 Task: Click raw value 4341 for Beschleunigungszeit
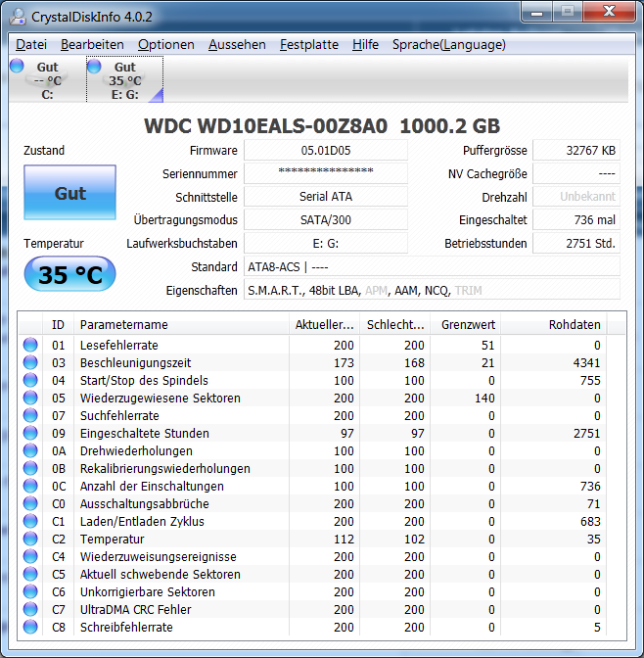(586, 362)
